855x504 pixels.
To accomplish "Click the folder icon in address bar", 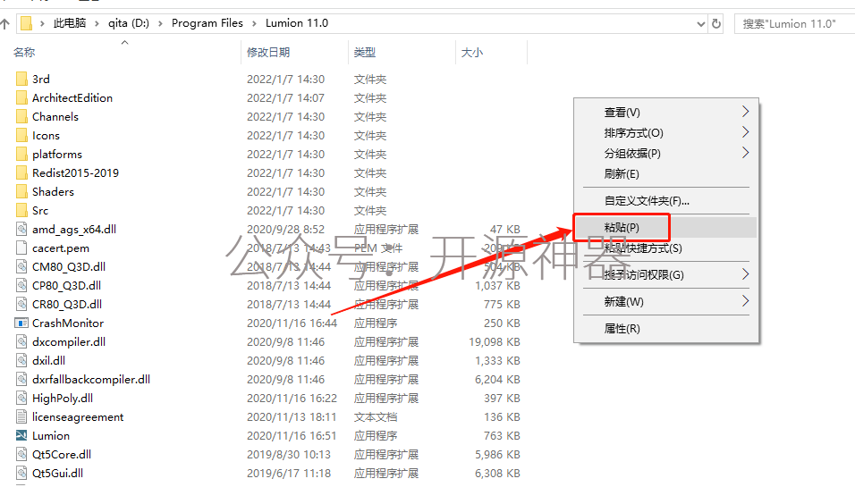I will (x=26, y=23).
